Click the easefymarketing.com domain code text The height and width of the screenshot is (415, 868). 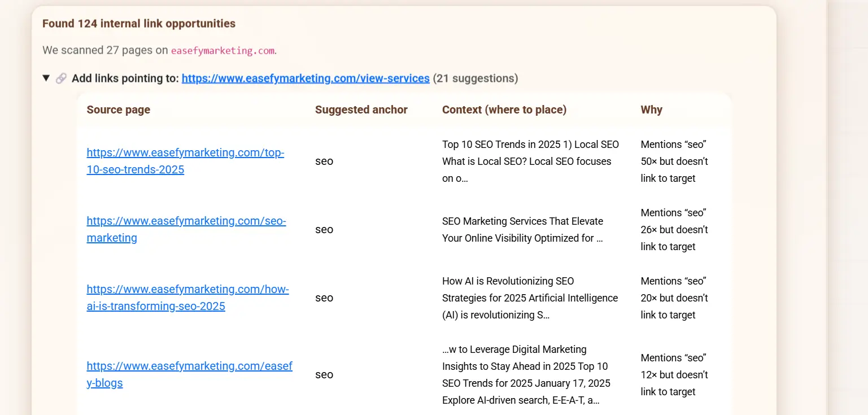tap(223, 50)
